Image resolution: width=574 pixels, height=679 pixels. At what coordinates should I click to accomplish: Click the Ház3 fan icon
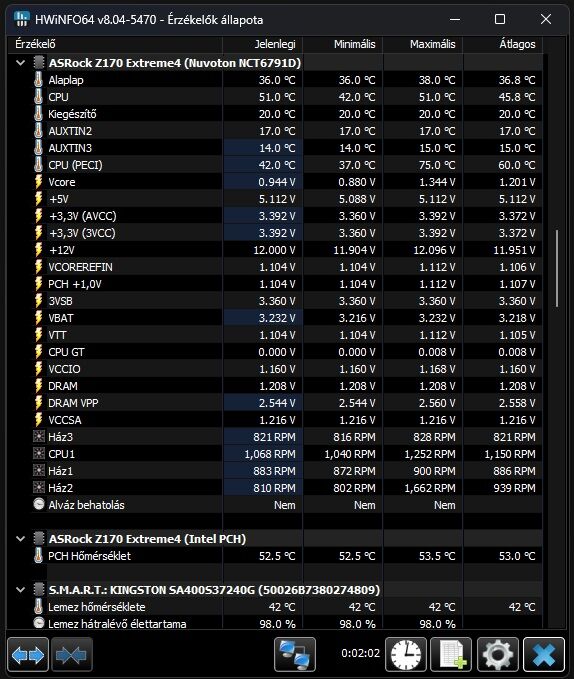39,436
